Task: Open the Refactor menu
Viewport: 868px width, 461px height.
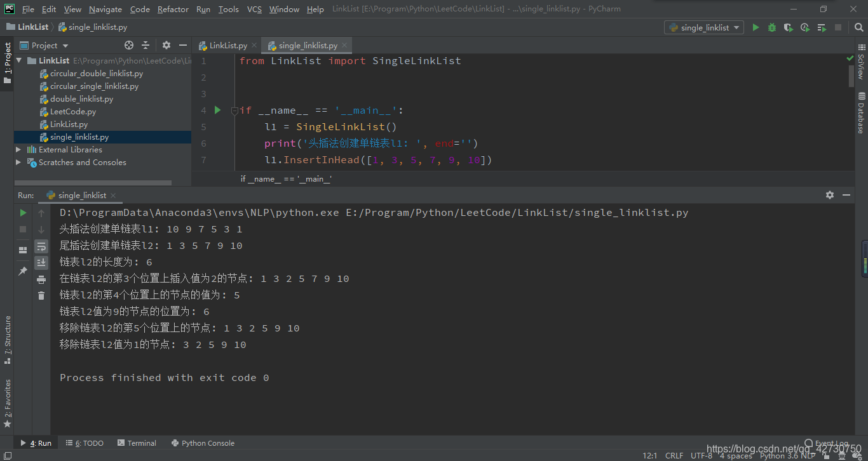Action: pos(173,9)
